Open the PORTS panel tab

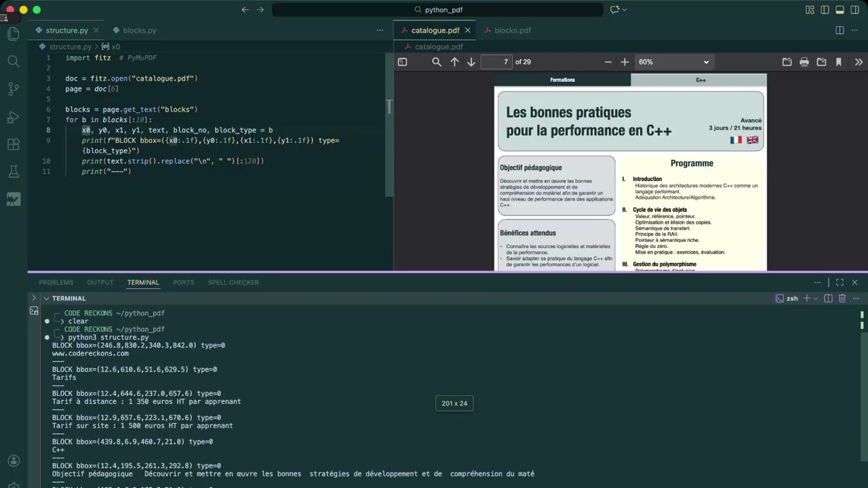point(183,283)
